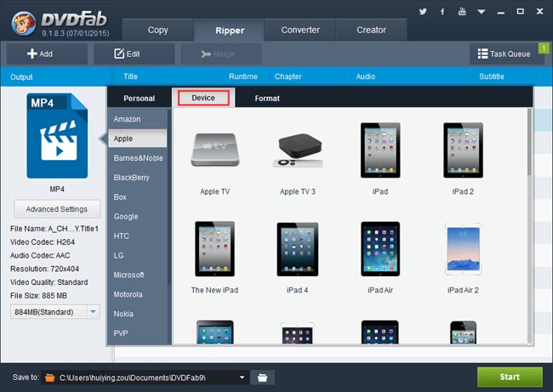
Task: Expand the Save to path dropdown arrow
Action: point(242,378)
